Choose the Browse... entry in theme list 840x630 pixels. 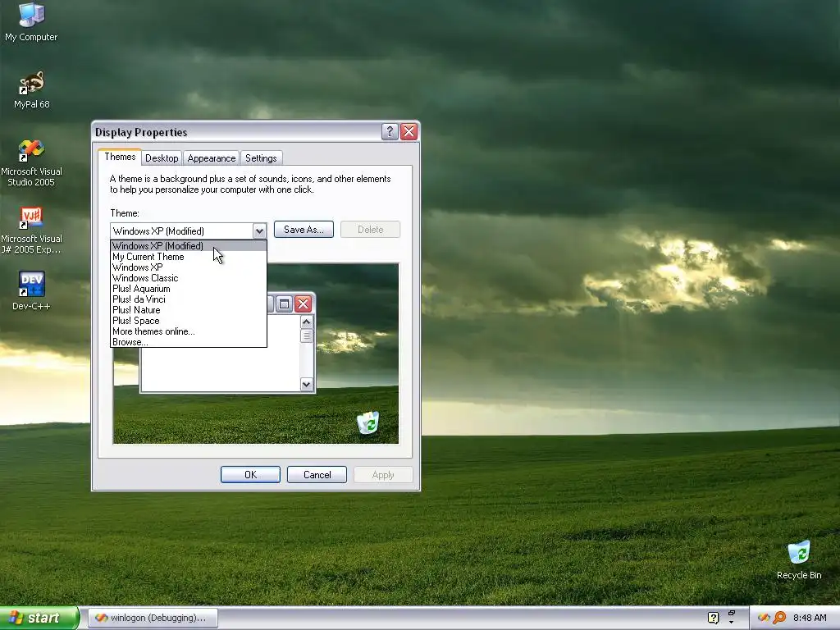pyautogui.click(x=188, y=342)
